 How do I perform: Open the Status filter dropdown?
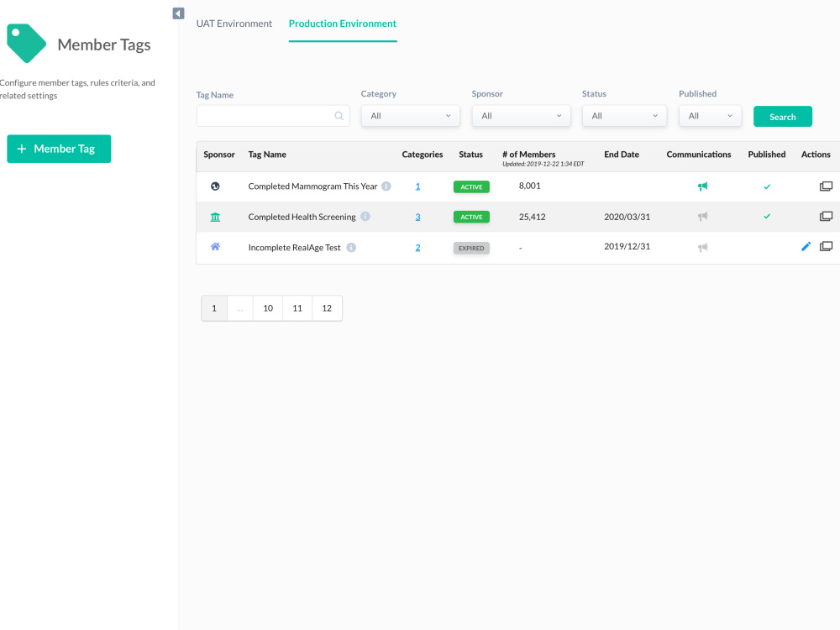(625, 116)
